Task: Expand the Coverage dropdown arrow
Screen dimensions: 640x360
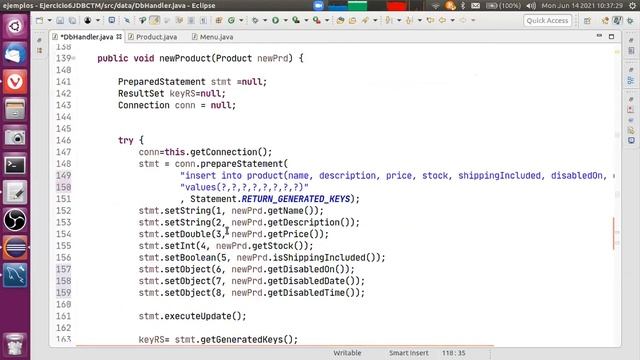Action: point(306,20)
